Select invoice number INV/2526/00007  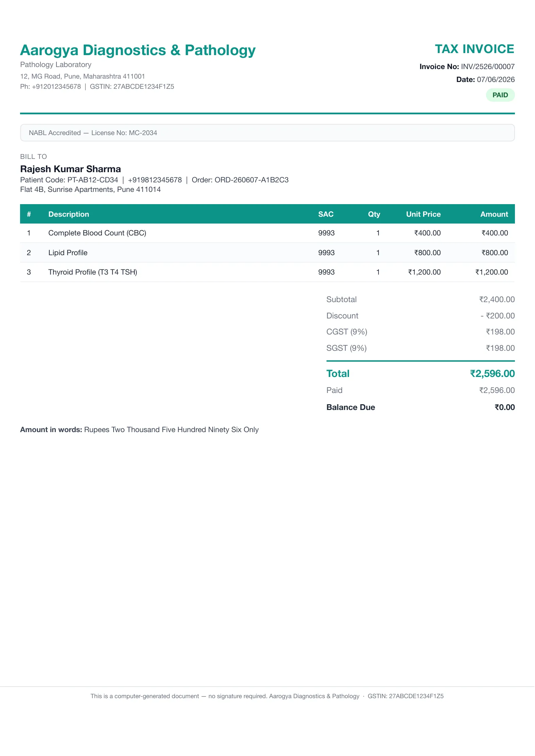pyautogui.click(x=487, y=67)
